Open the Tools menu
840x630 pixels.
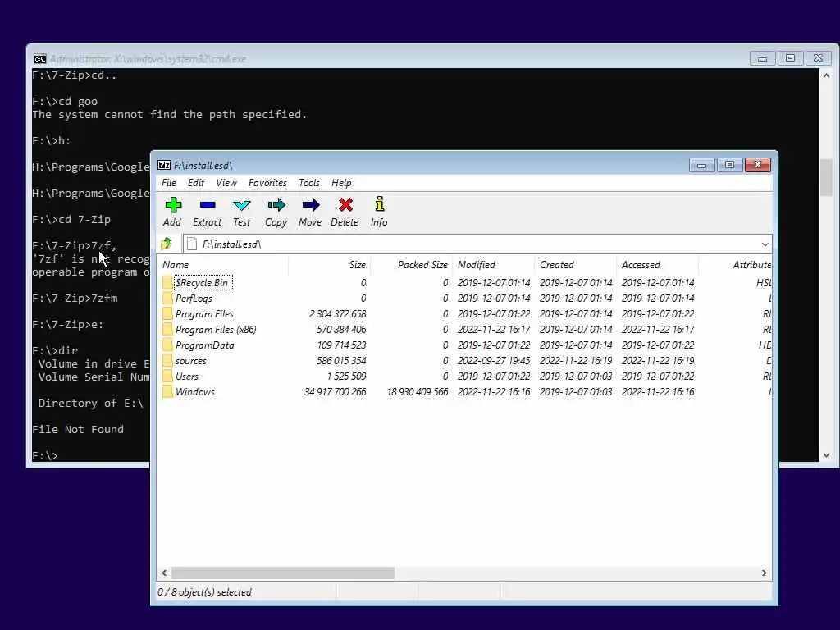click(309, 183)
